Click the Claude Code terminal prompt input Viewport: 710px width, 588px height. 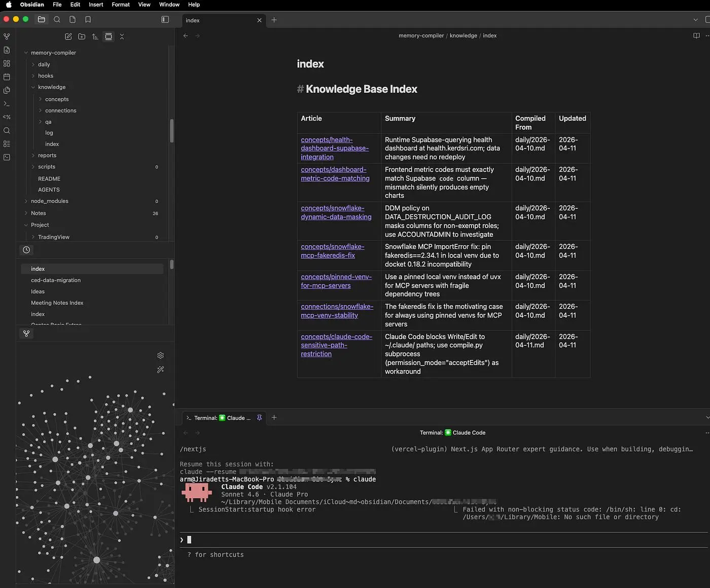point(444,540)
